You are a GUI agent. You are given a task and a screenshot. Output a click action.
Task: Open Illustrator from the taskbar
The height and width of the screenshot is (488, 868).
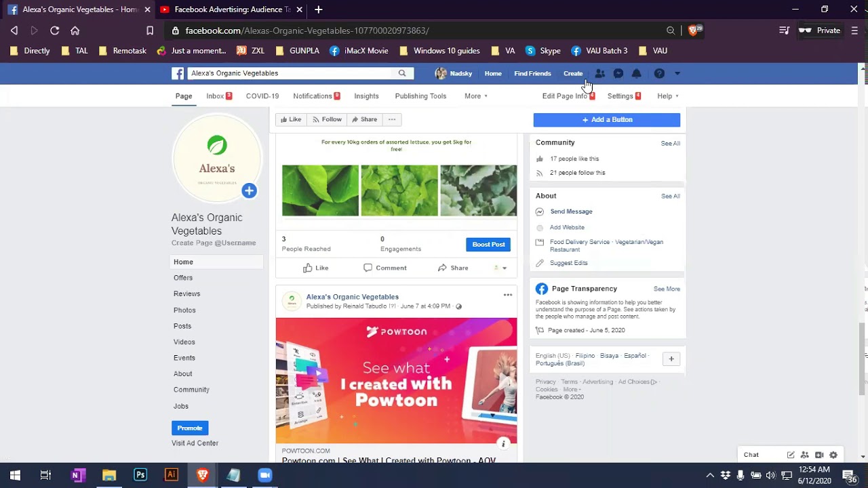click(x=172, y=475)
